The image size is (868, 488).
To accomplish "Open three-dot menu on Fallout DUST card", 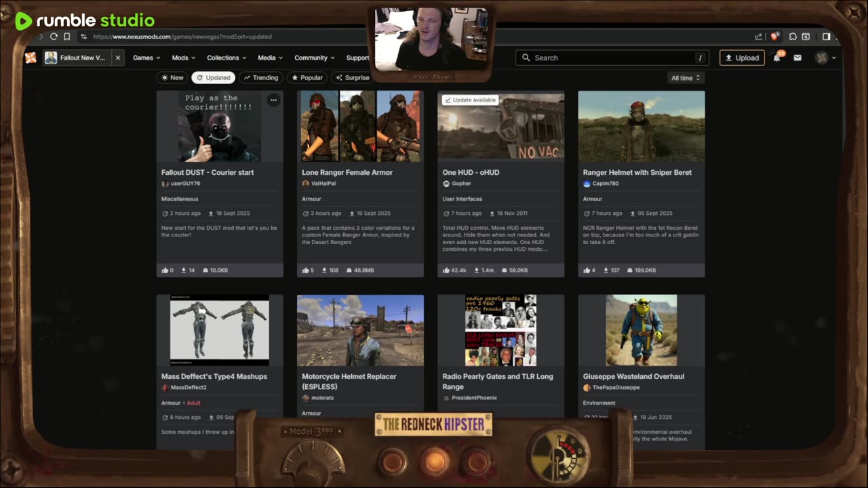I will (x=273, y=100).
